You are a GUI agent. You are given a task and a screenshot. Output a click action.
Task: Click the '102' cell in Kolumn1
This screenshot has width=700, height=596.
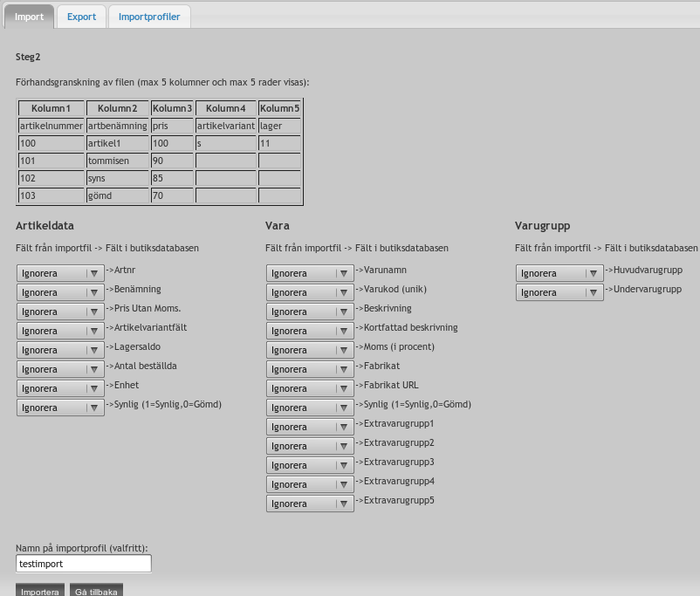coord(51,178)
